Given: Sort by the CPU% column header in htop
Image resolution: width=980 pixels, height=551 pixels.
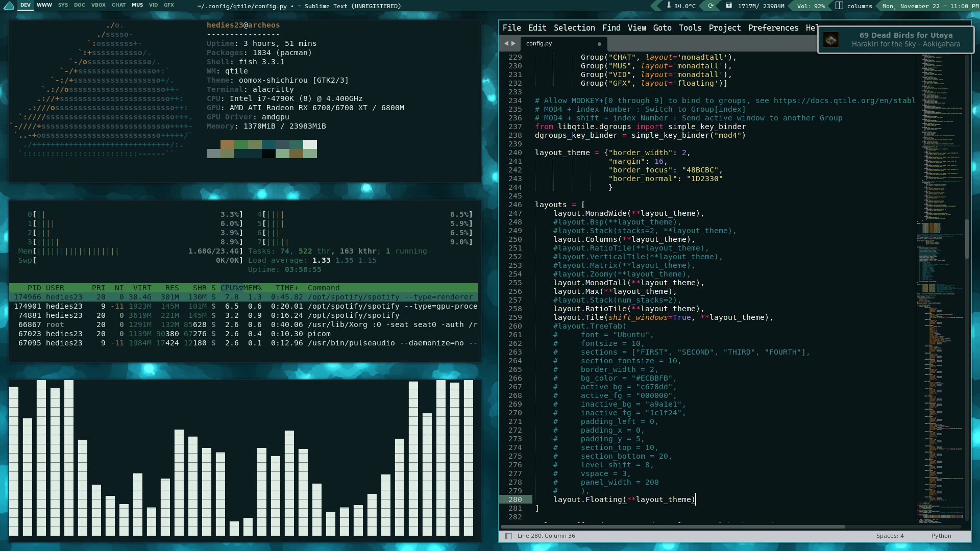Looking at the screenshot, I should point(231,288).
